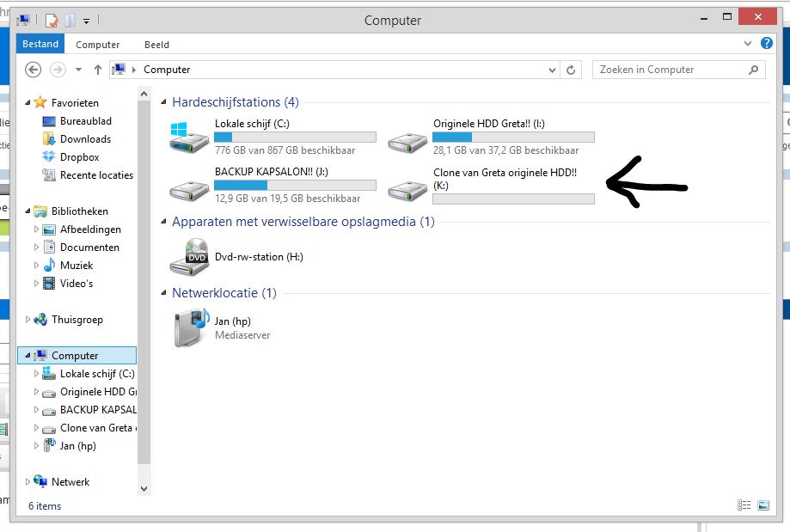Open the Jan (hp) Mediaserver icon
Screen dimensions: 790x532
click(x=191, y=327)
